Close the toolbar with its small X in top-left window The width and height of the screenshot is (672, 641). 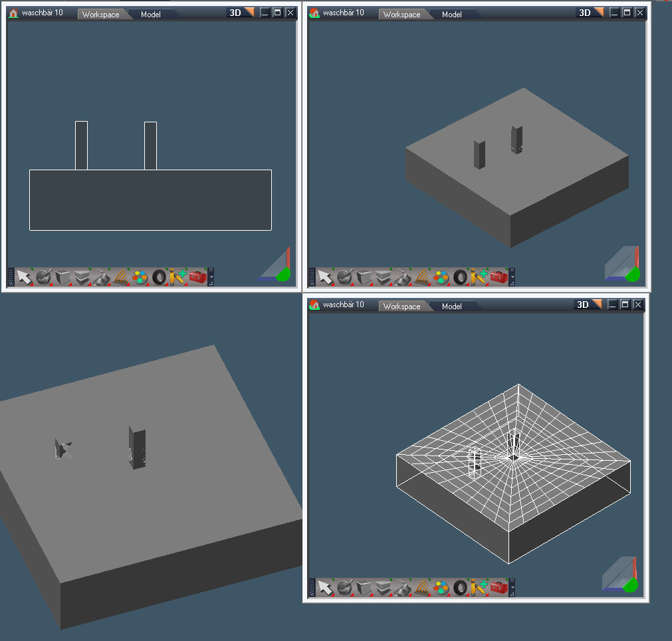point(211,269)
